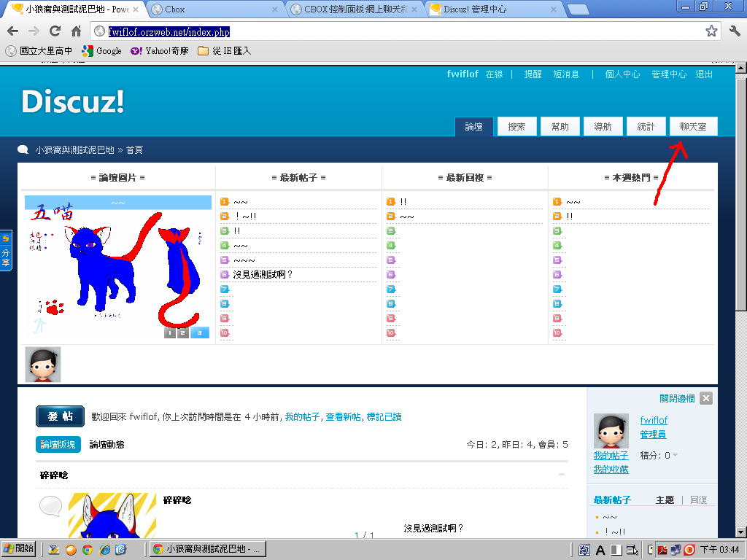Image resolution: width=747 pixels, height=560 pixels.
Task: Open the 個人中心 link
Action: tap(623, 74)
